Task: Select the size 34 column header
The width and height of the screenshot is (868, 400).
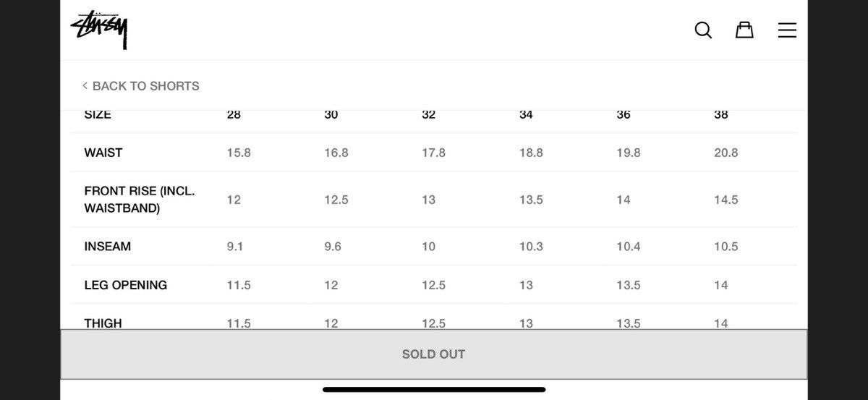Action: click(526, 114)
